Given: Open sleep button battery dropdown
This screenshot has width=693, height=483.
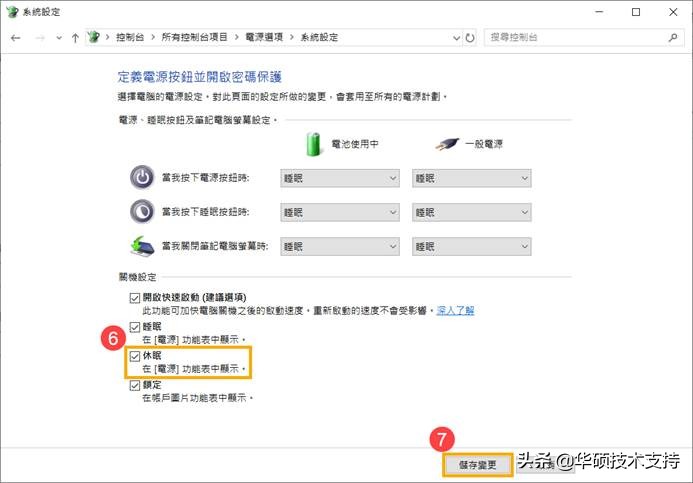Looking at the screenshot, I should (340, 213).
